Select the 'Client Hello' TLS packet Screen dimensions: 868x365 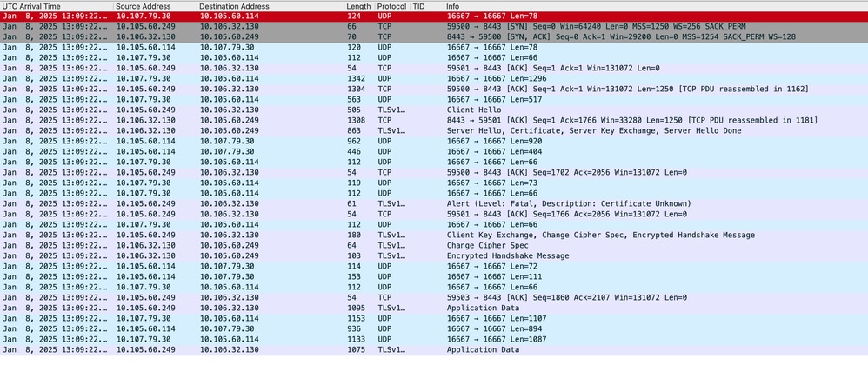tap(434, 110)
